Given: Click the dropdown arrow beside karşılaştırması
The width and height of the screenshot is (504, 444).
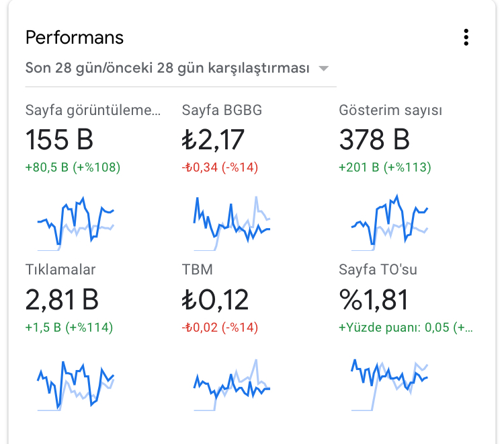Looking at the screenshot, I should pyautogui.click(x=323, y=69).
